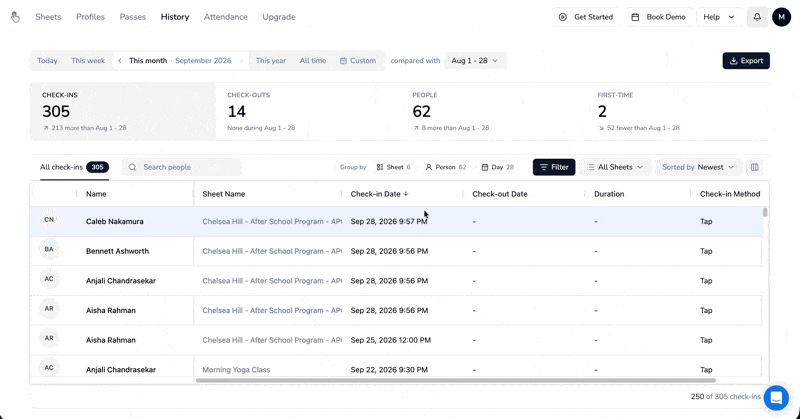The width and height of the screenshot is (800, 419).
Task: Group by Day
Action: [497, 167]
